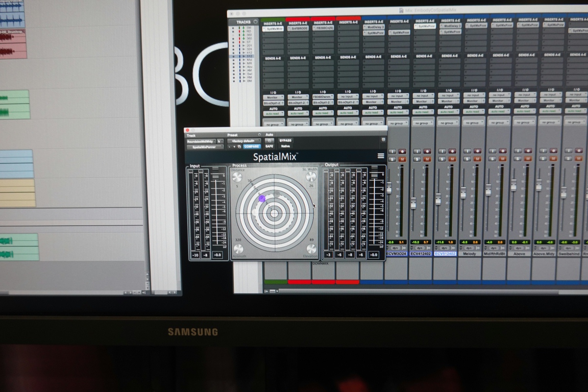This screenshot has width=588, height=392.
Task: Click the Elevation knob in SpatialMix
Action: point(311,248)
